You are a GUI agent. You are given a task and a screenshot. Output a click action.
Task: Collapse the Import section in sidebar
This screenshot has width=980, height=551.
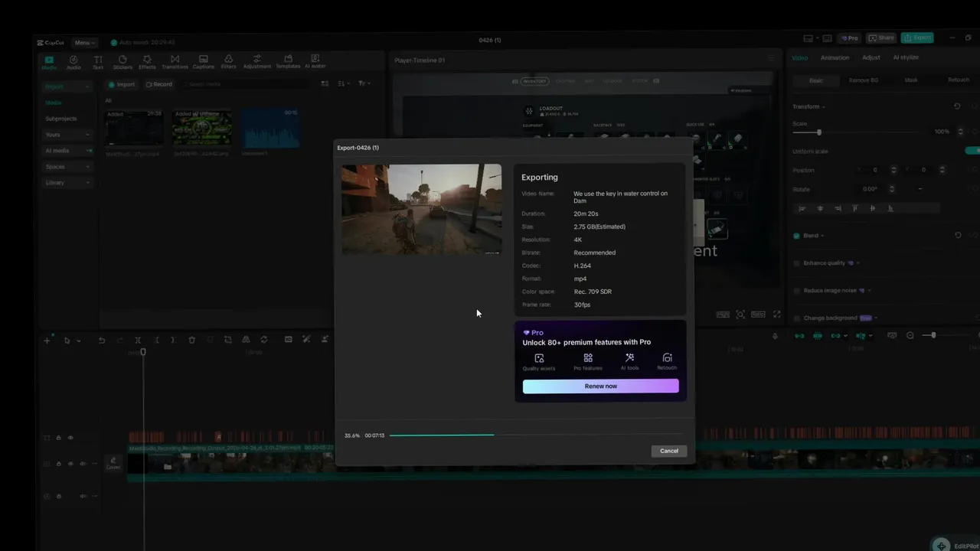coord(67,86)
